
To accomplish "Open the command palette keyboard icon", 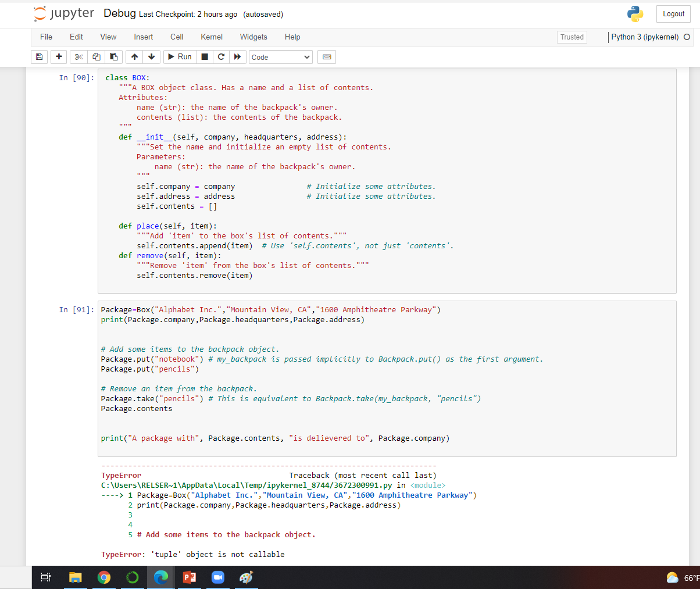I will (x=327, y=57).
